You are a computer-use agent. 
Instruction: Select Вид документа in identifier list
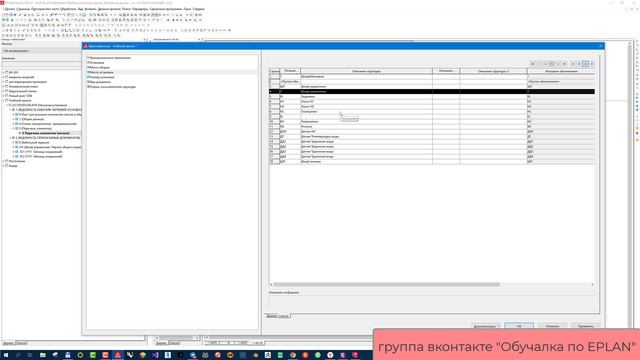coord(100,82)
